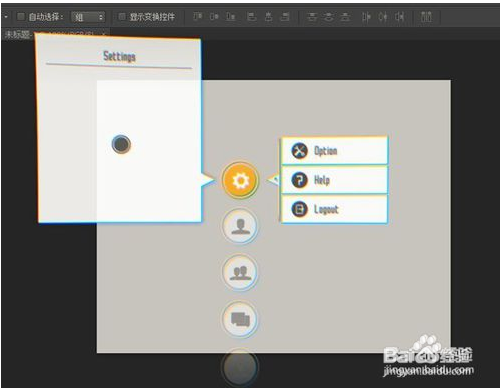Image resolution: width=500 pixels, height=389 pixels.
Task: Align right edges in the options bar
Action: pos(285,16)
